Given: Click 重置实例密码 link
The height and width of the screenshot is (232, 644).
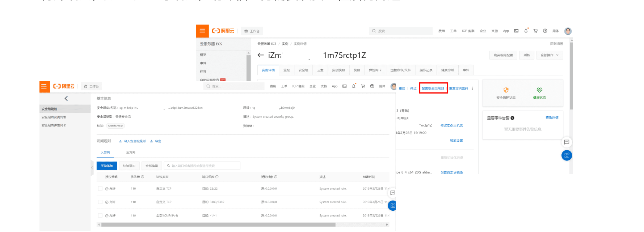Looking at the screenshot, I should pos(459,89).
